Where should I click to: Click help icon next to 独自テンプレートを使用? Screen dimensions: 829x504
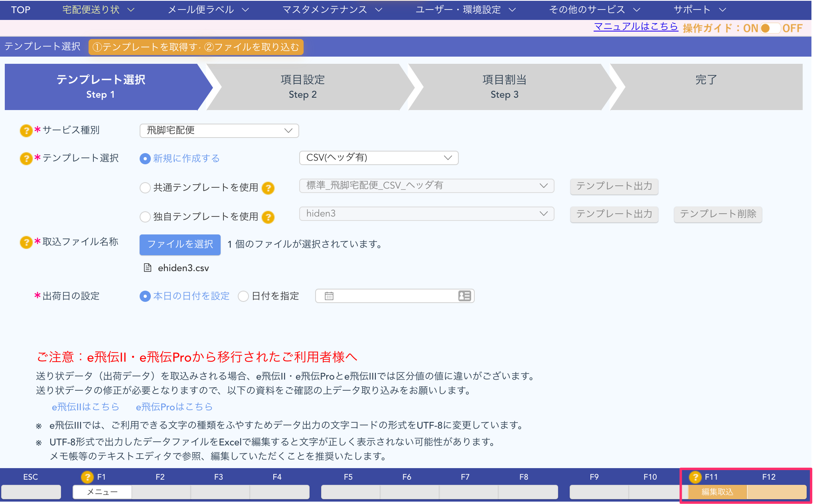point(268,217)
